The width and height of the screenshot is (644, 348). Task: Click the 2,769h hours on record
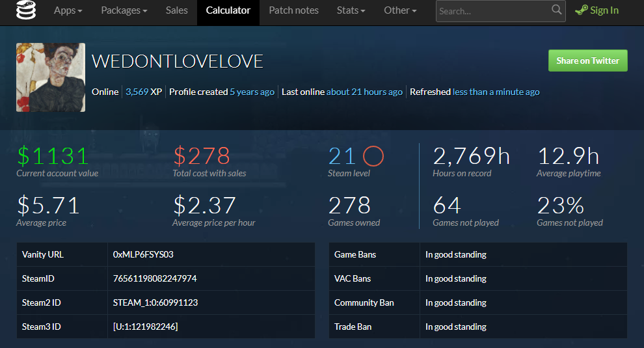(x=471, y=156)
